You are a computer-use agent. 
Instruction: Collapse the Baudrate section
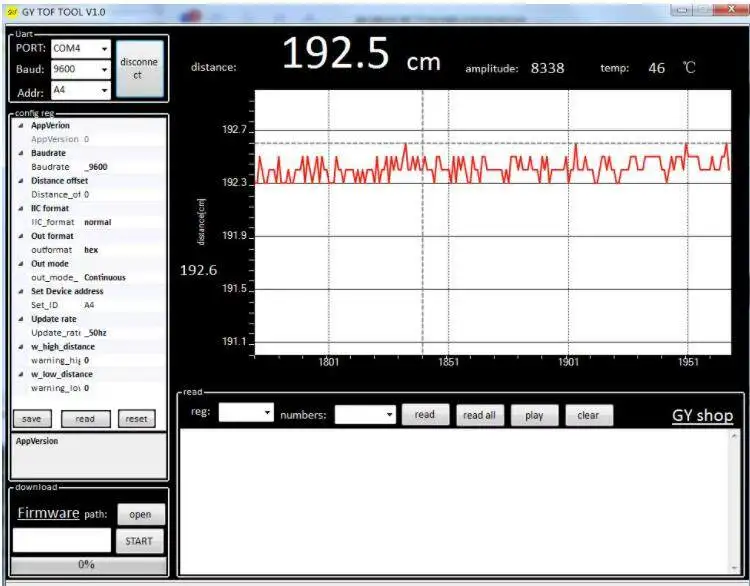pyautogui.click(x=21, y=154)
